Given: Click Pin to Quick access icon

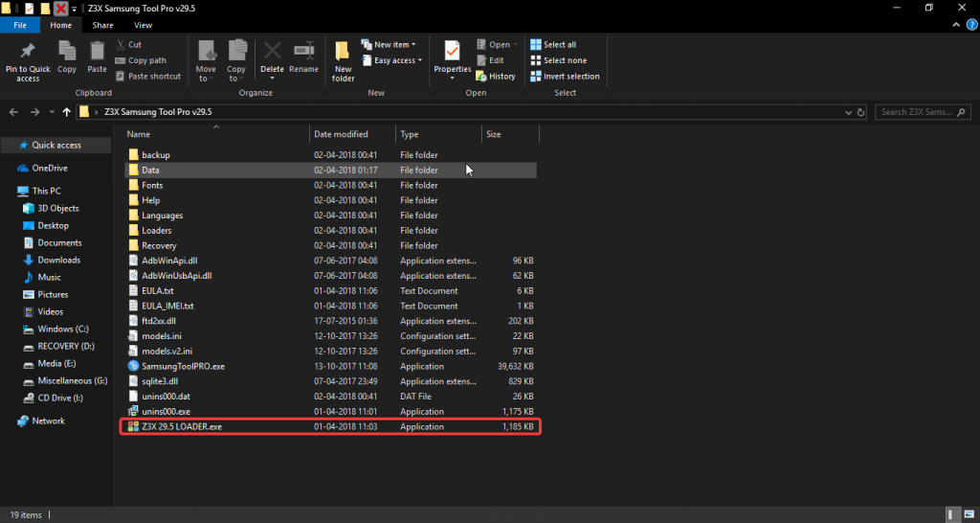Looking at the screenshot, I should click(x=28, y=52).
